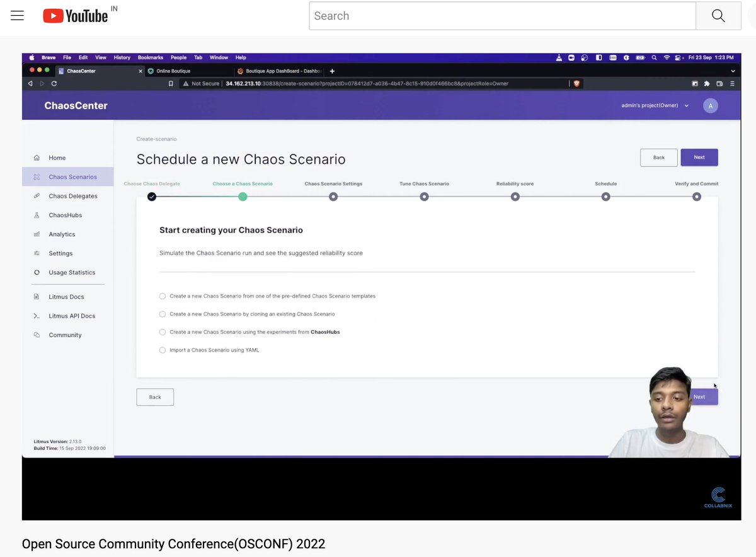Click the Settings sliders icon
Viewport: 756px width, 557px height.
point(37,253)
